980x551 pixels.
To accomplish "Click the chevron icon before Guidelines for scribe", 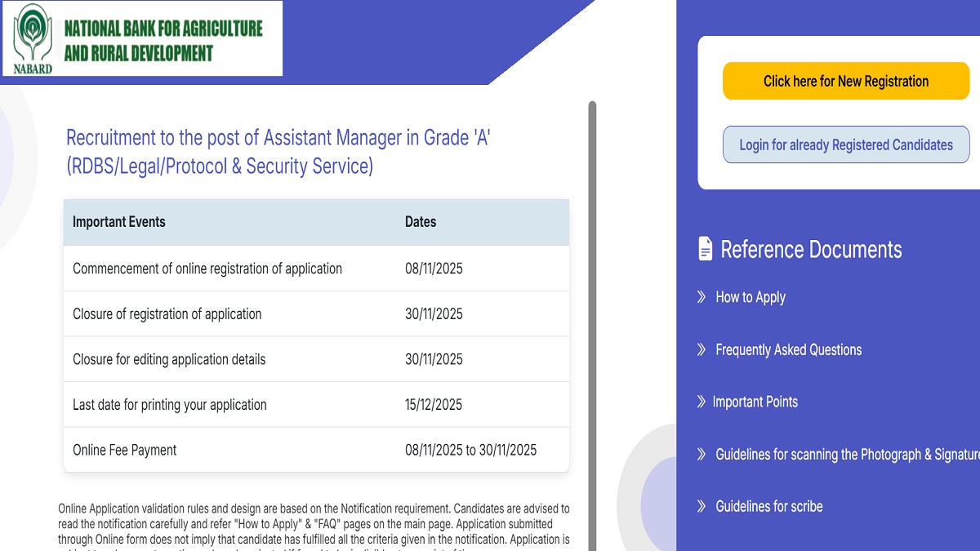I will pyautogui.click(x=701, y=506).
